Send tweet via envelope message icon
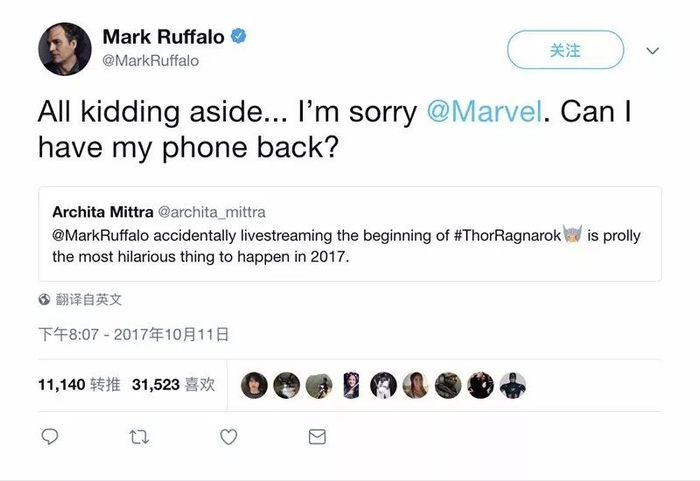This screenshot has width=700, height=481. coord(317,437)
